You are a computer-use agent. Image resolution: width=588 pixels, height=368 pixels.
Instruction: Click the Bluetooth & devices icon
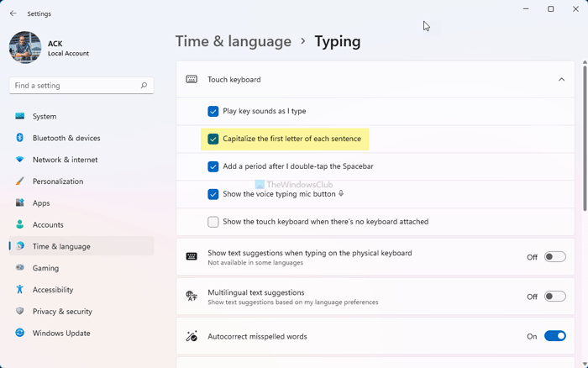pos(19,138)
